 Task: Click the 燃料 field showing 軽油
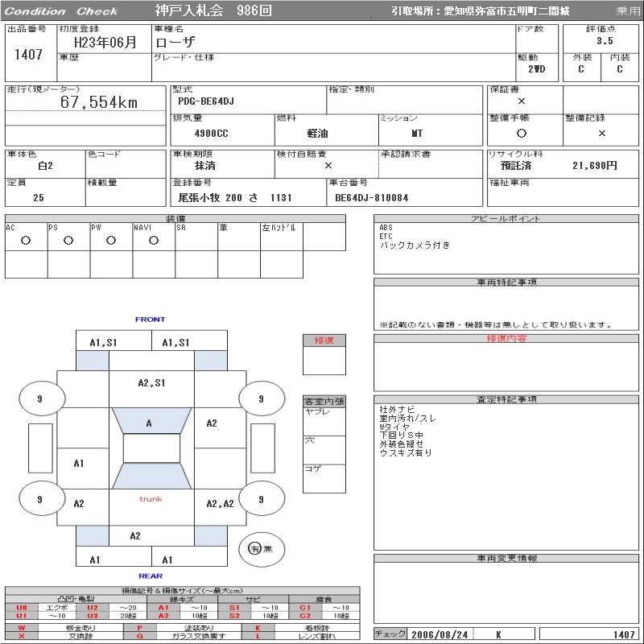(317, 134)
